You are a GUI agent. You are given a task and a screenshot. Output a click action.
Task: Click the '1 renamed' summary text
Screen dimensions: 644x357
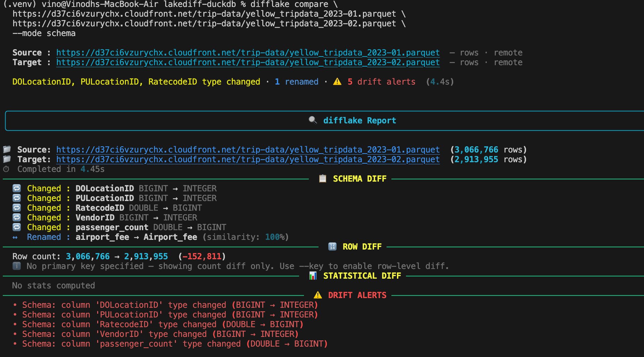coord(296,82)
